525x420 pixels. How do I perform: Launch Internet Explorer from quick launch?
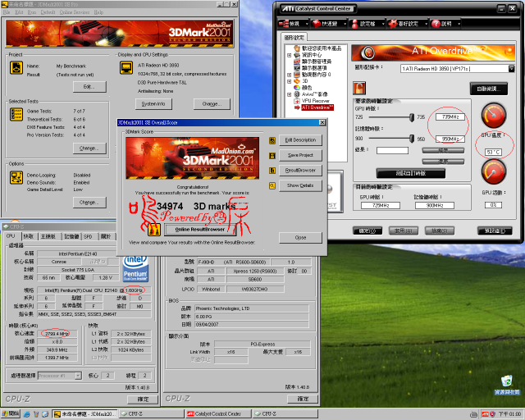[27, 414]
